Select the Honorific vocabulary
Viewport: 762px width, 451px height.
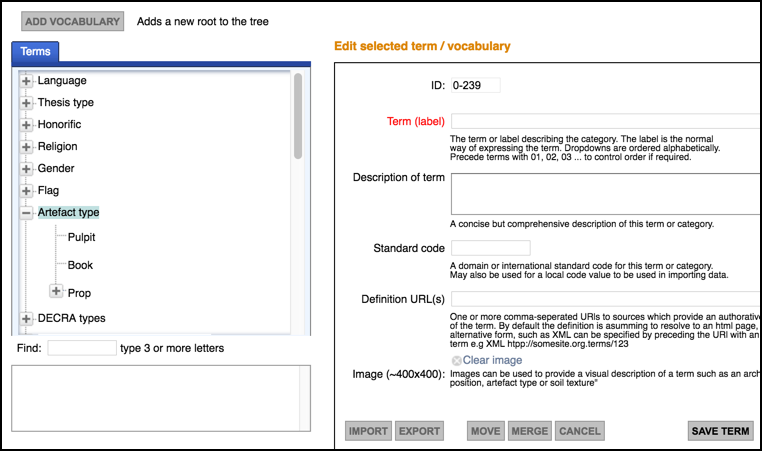[59, 124]
